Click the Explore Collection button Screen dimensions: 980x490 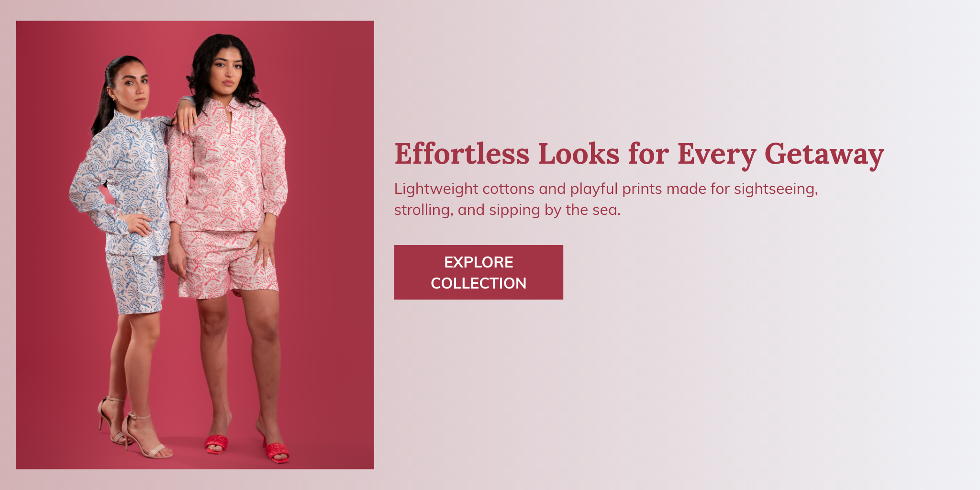click(479, 272)
